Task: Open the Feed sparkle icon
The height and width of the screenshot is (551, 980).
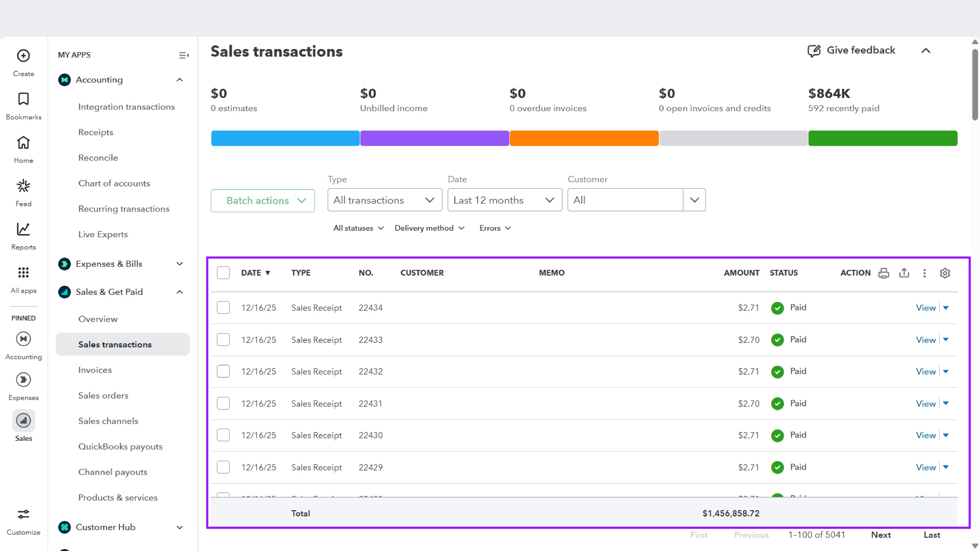Action: [23, 186]
